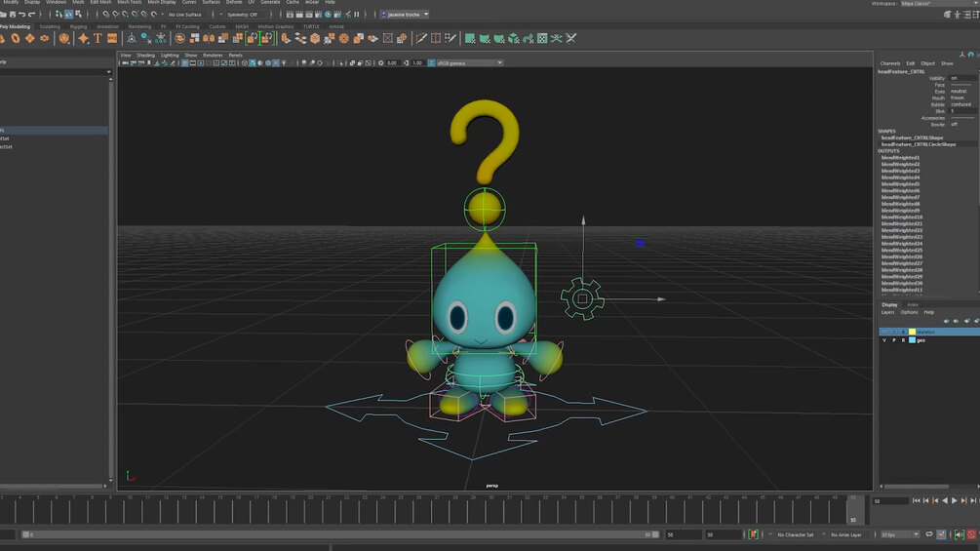Switch to the Anim layer tab
Viewport: 980px width, 551px height.
click(913, 305)
